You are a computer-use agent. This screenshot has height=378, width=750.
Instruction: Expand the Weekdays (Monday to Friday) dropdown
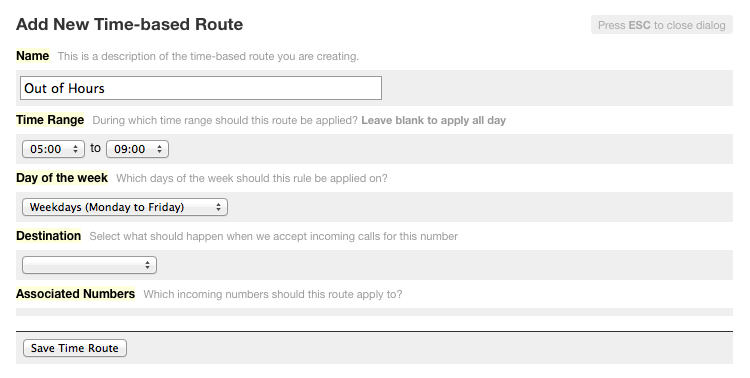[x=125, y=207]
